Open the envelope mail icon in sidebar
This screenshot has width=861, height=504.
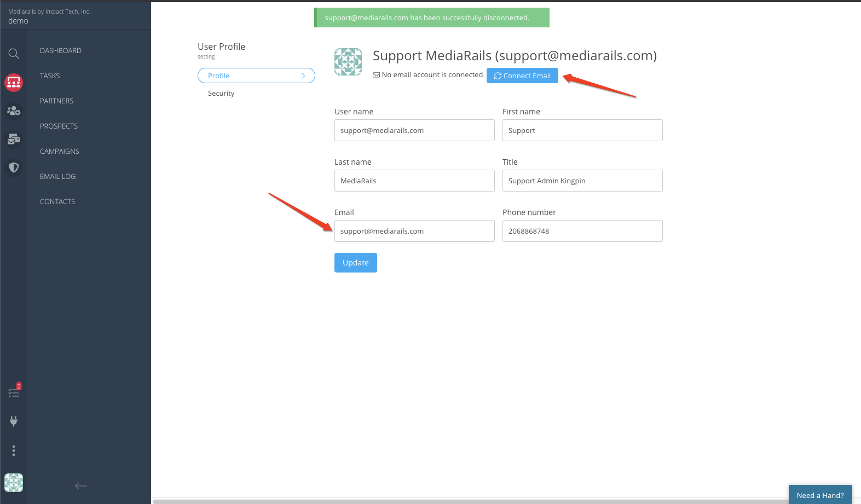(x=14, y=140)
